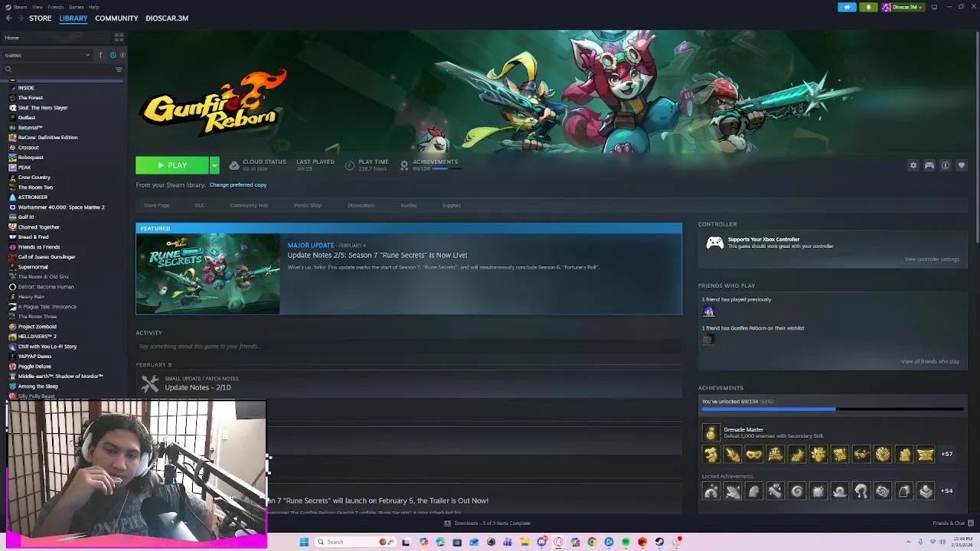The image size is (980, 551).
Task: Go back with the navigation arrow
Action: (x=8, y=18)
